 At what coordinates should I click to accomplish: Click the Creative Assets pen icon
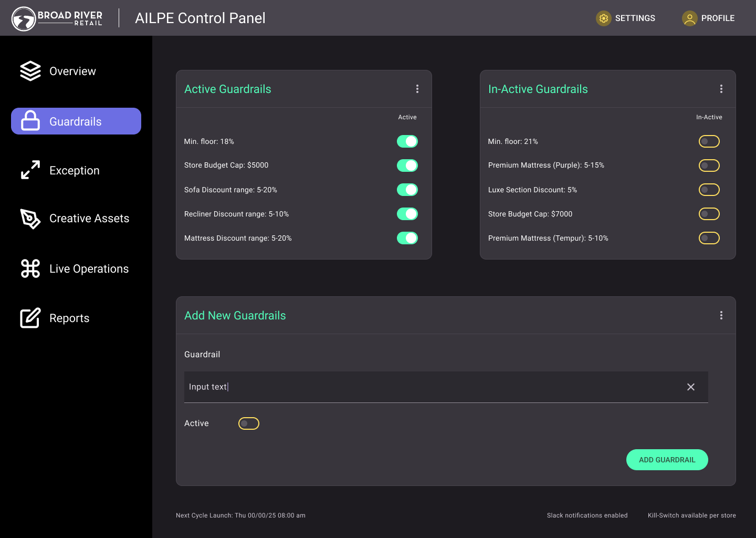30,219
